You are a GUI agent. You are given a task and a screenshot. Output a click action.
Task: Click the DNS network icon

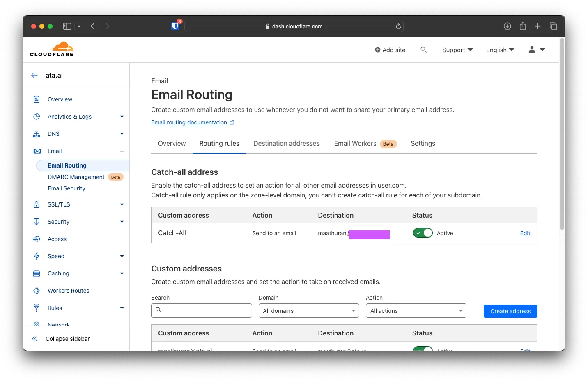click(37, 134)
